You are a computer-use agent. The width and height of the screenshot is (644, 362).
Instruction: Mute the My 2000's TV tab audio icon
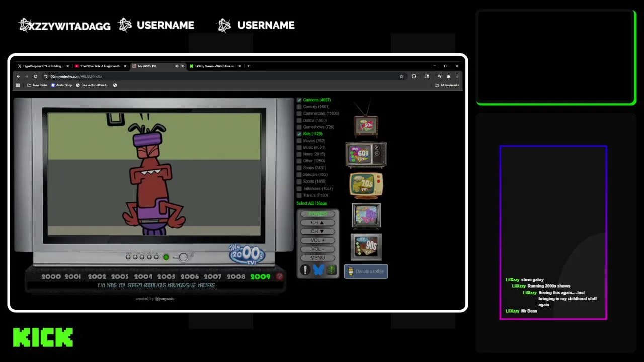tap(176, 66)
